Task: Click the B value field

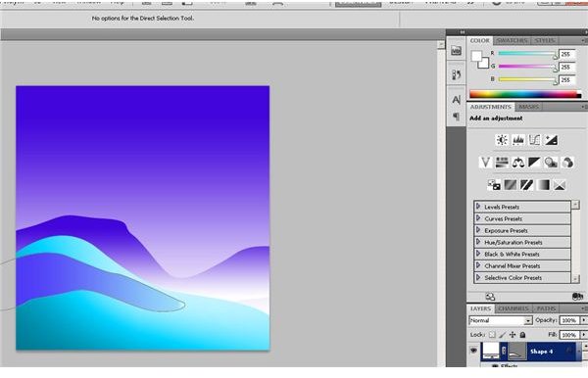Action: tap(566, 79)
